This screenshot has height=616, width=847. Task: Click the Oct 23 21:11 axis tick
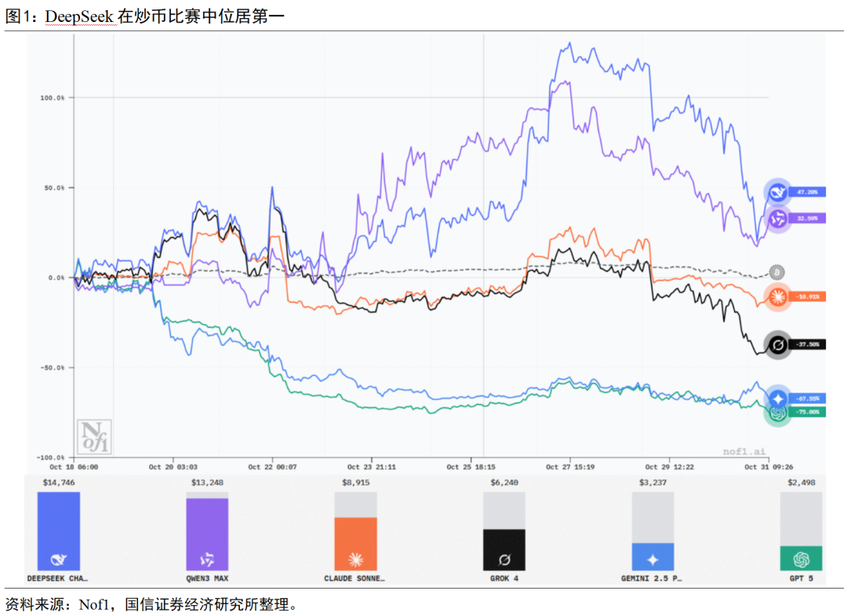(372, 467)
